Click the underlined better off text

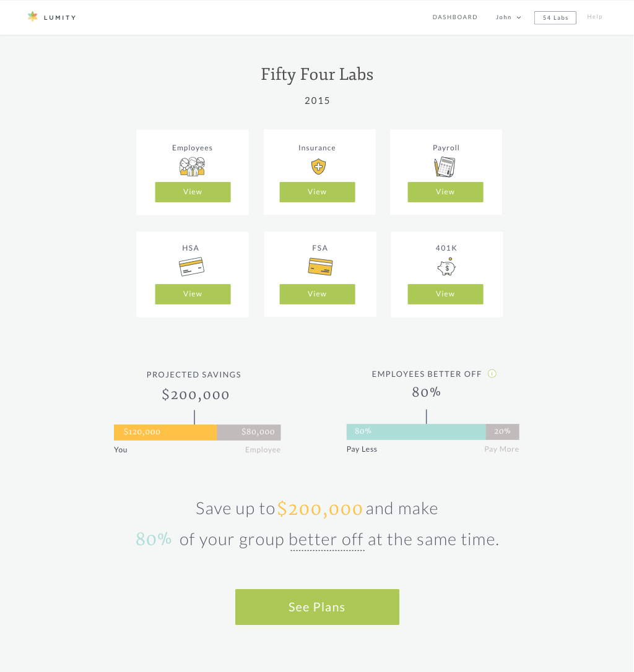click(x=326, y=540)
